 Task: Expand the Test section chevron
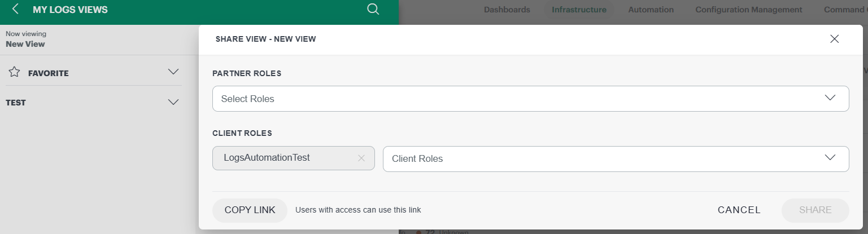coord(173,103)
